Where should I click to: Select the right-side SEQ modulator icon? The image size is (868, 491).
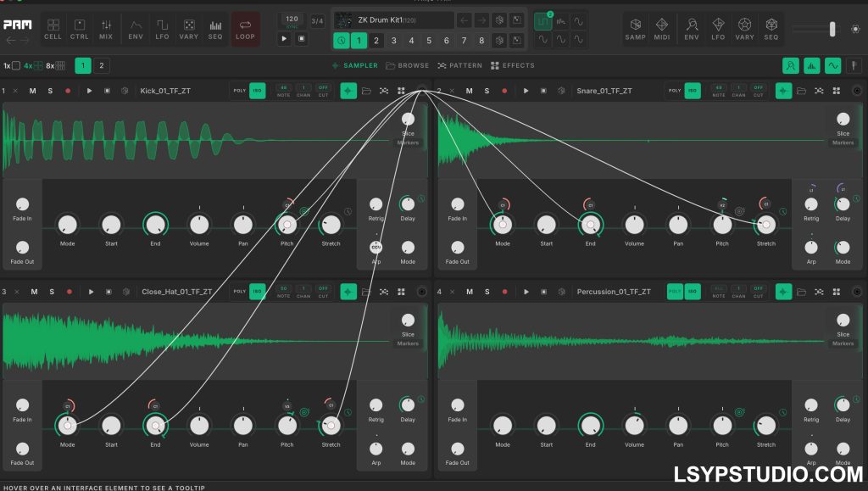click(x=771, y=30)
